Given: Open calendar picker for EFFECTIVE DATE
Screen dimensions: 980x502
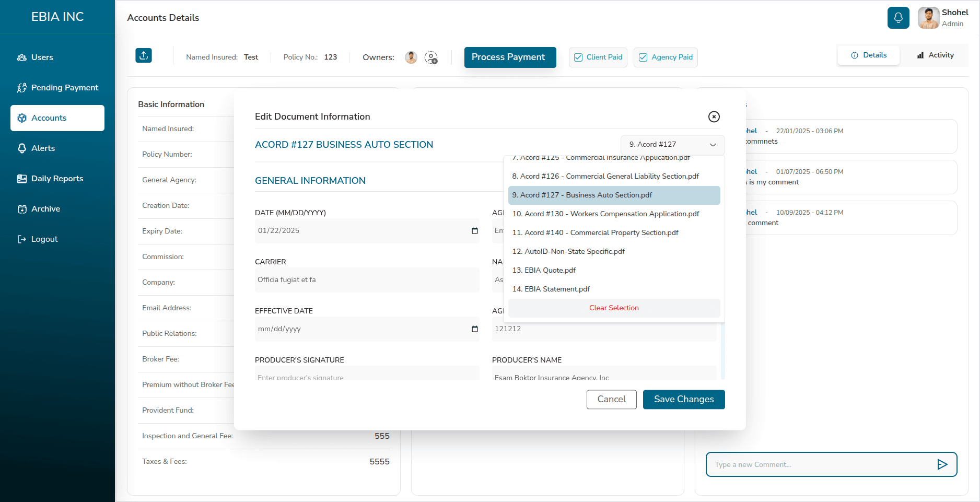Looking at the screenshot, I should tap(475, 329).
